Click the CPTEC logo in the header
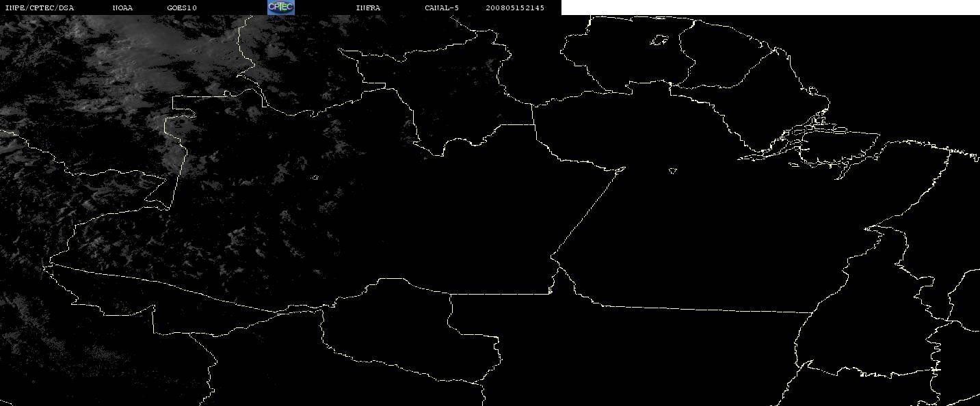Screen dimensions: 980x406 pyautogui.click(x=280, y=8)
